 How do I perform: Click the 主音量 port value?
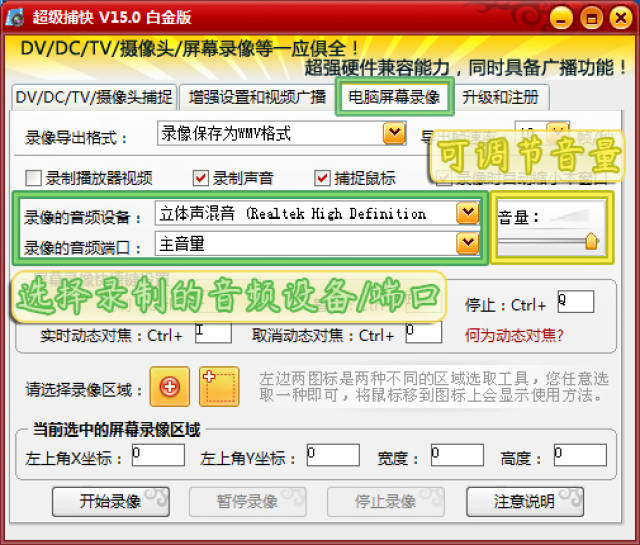[x=182, y=244]
